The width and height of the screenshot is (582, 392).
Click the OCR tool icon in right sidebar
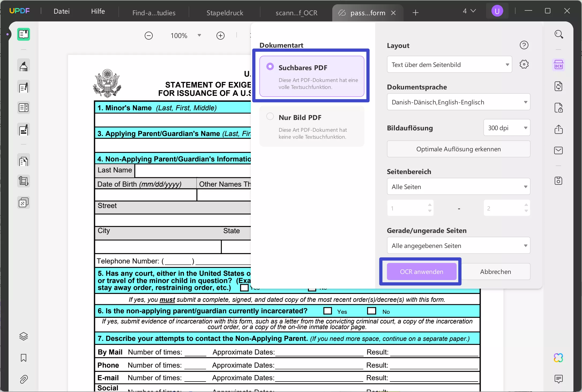558,65
